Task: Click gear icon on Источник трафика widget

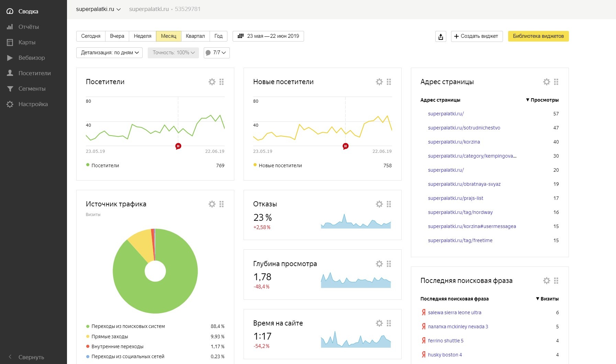Action: pos(212,204)
